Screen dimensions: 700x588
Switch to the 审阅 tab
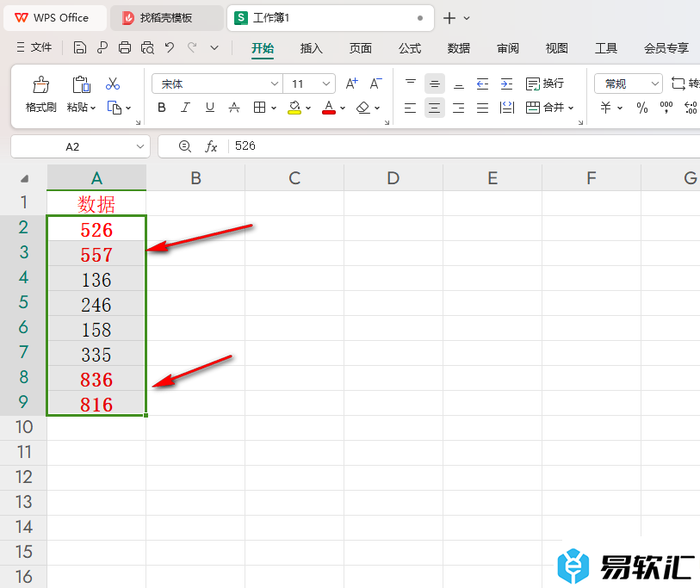pyautogui.click(x=508, y=48)
